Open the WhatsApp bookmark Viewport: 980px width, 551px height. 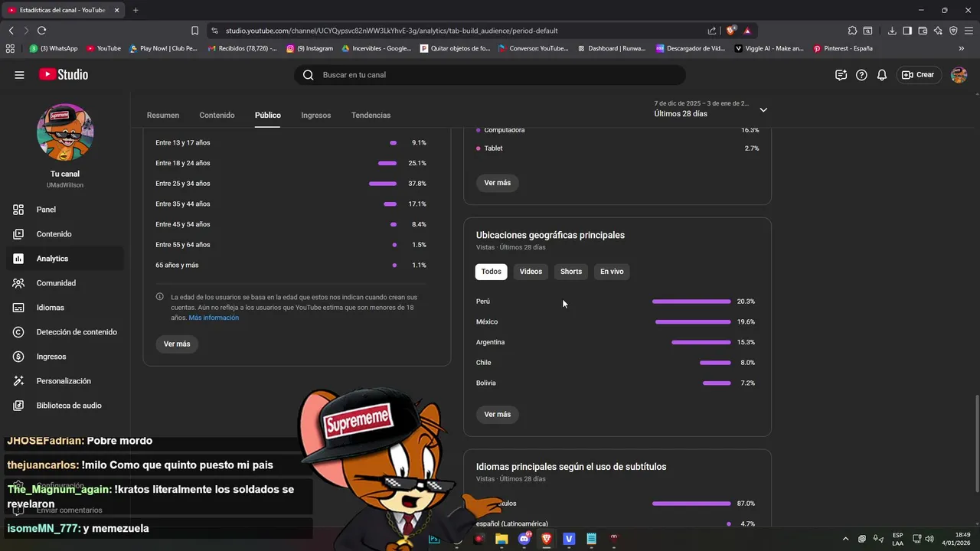point(54,48)
